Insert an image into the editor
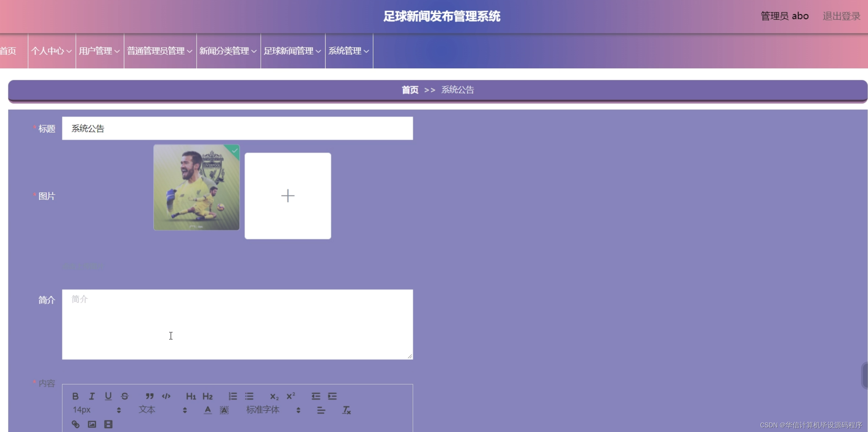This screenshot has width=868, height=432. [x=92, y=424]
